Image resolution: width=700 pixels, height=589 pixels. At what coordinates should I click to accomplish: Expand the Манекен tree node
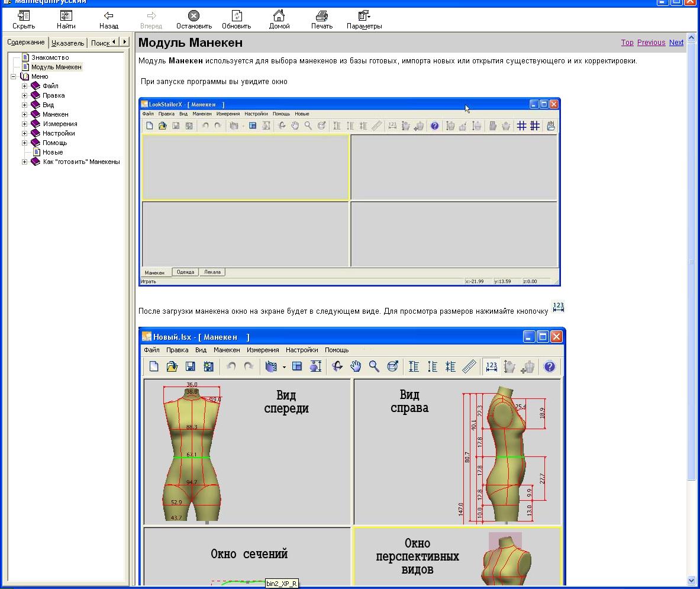pos(24,114)
